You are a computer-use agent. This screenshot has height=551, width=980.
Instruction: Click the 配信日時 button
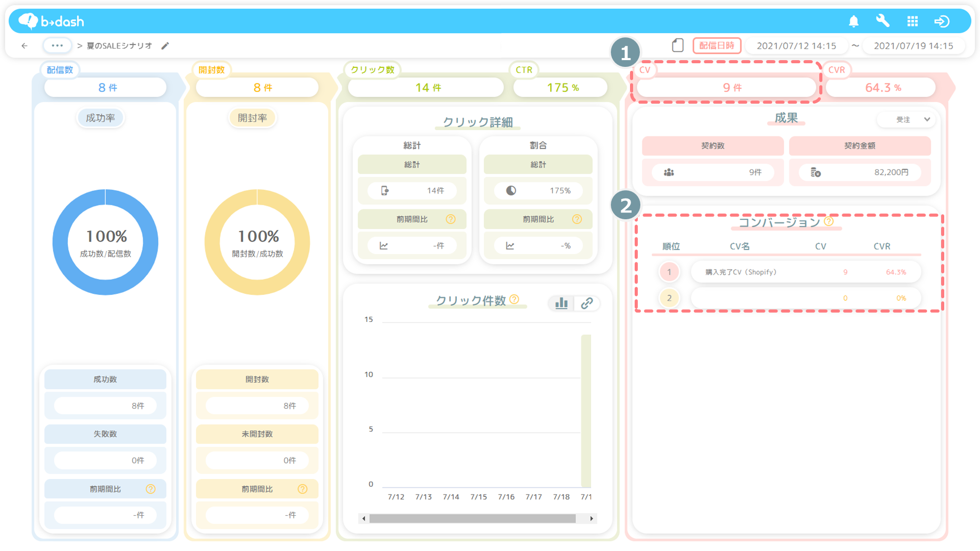pos(717,46)
